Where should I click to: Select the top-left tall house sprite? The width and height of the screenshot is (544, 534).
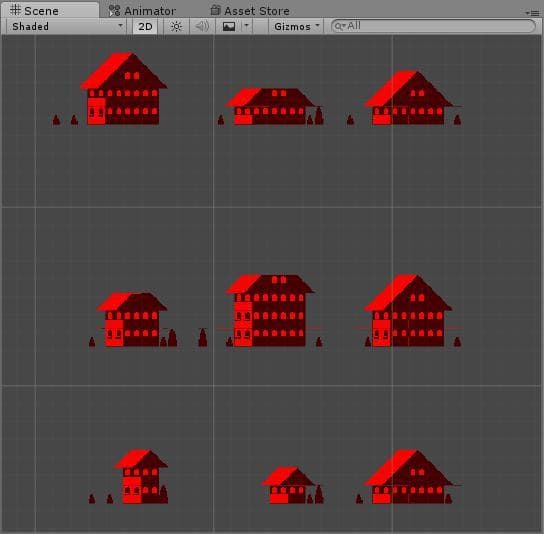tap(124, 88)
